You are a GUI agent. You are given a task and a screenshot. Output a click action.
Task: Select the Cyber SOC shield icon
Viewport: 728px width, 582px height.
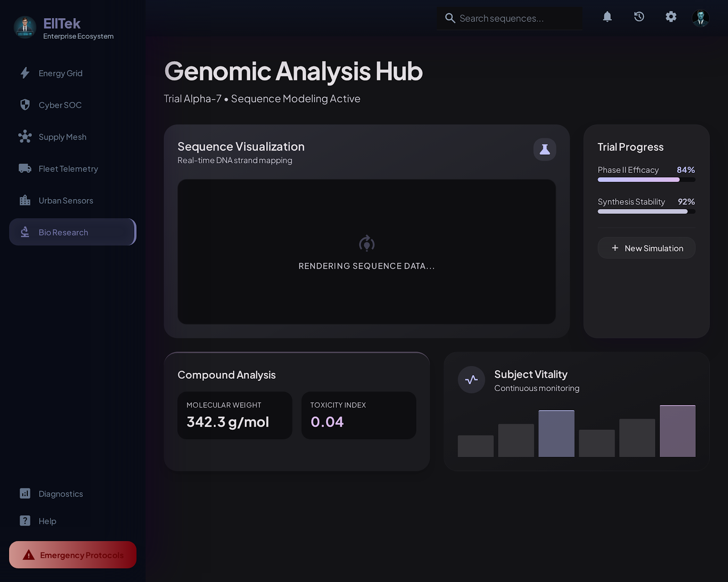[x=25, y=105]
